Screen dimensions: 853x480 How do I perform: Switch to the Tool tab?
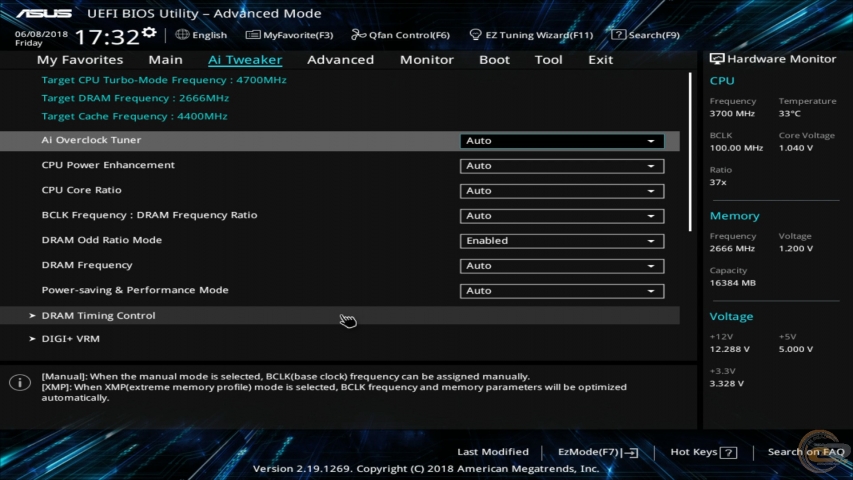[548, 60]
